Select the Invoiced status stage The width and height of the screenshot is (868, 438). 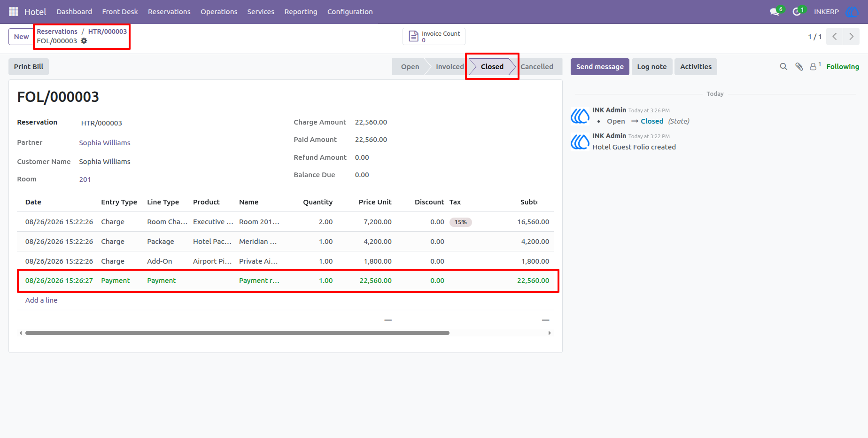449,67
